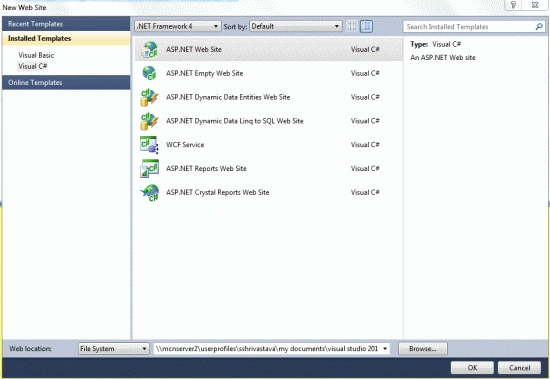This screenshot has width=550, height=379.
Task: Select ASP.NET Empty Web Site text
Action: 204,73
